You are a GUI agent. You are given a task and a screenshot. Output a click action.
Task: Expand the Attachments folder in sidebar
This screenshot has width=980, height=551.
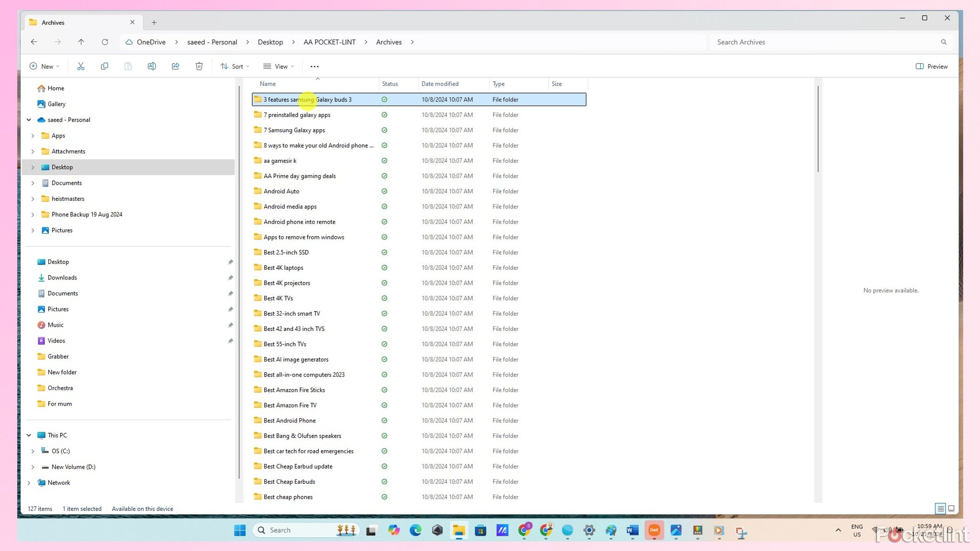click(33, 151)
